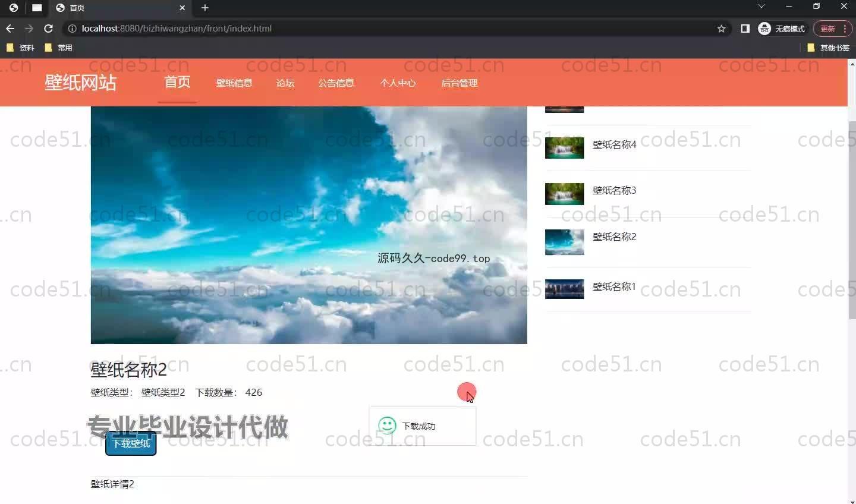Open the 论坛 navigation item
Screen dimensions: 856x504
pos(285,83)
